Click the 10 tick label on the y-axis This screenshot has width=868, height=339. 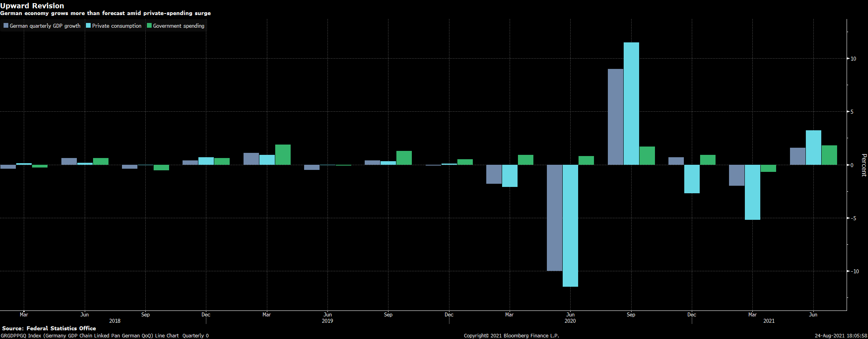pyautogui.click(x=853, y=59)
